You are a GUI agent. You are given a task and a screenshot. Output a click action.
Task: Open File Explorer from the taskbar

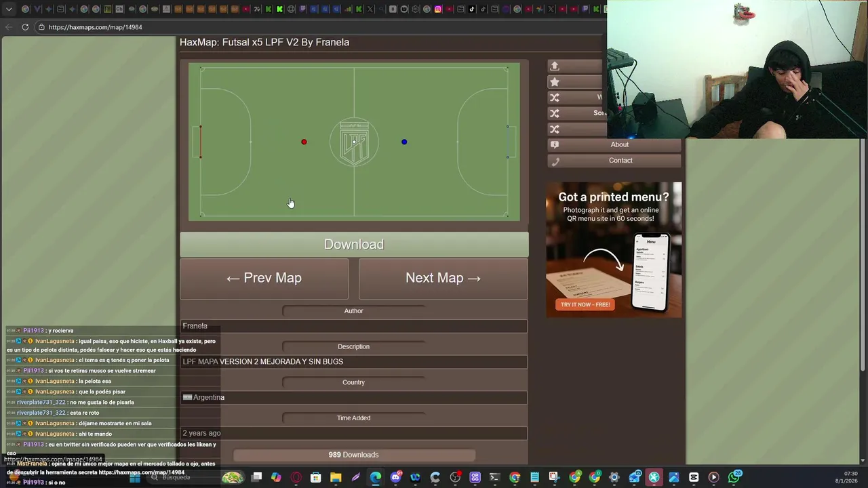pyautogui.click(x=336, y=478)
